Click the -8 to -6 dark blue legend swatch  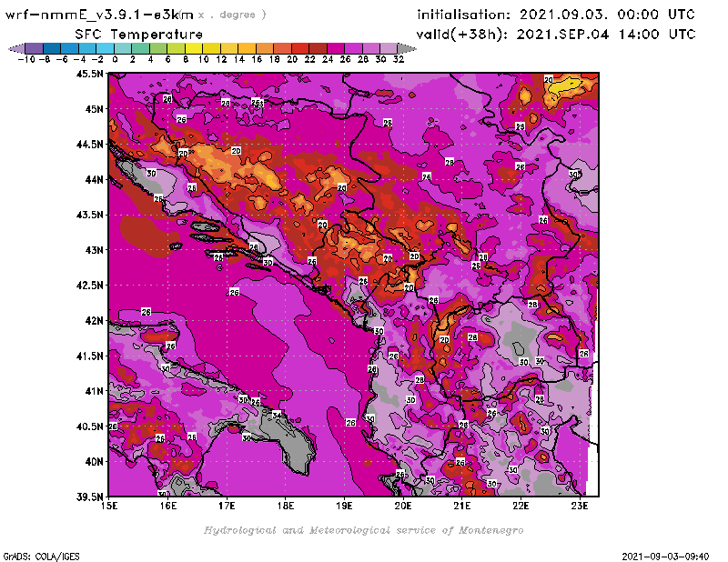[x=52, y=48]
